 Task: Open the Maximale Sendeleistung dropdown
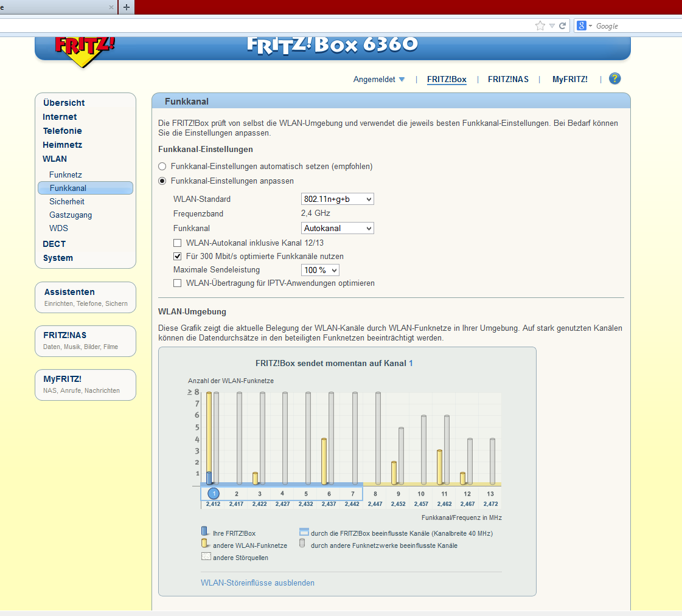[320, 270]
